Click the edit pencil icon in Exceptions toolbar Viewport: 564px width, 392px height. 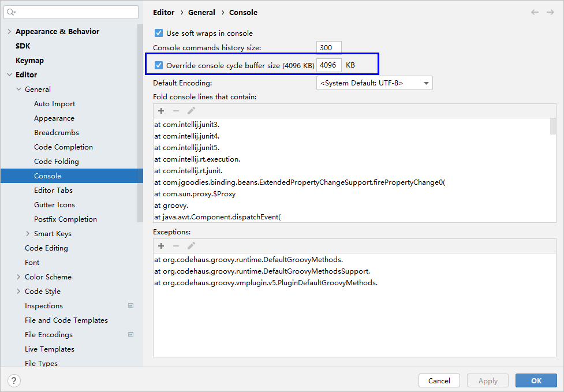pyautogui.click(x=191, y=246)
